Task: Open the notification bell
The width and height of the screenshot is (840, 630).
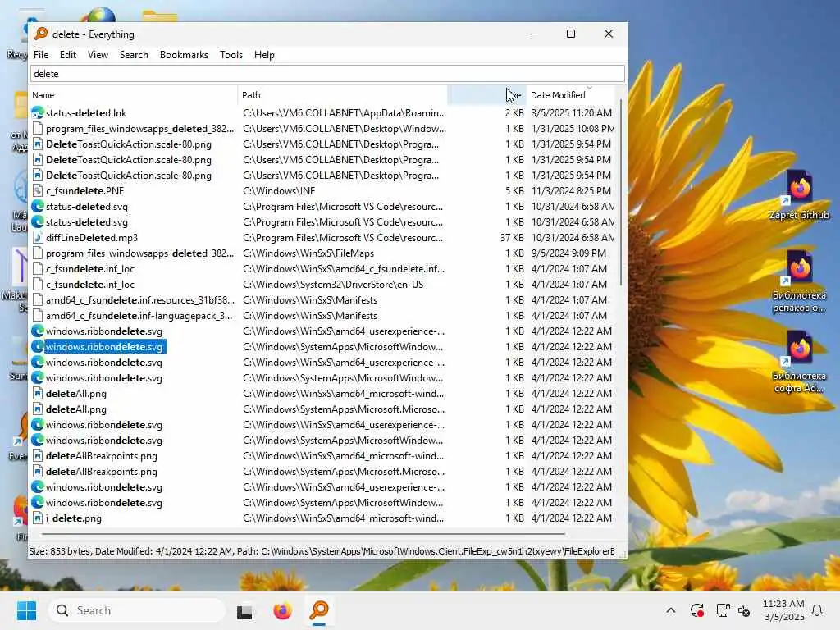Action: (818, 610)
